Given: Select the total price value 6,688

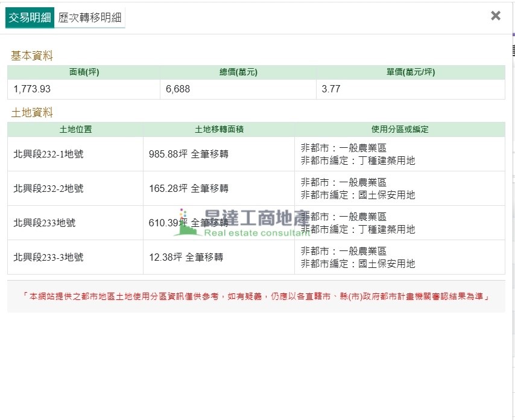Looking at the screenshot, I should (178, 89).
